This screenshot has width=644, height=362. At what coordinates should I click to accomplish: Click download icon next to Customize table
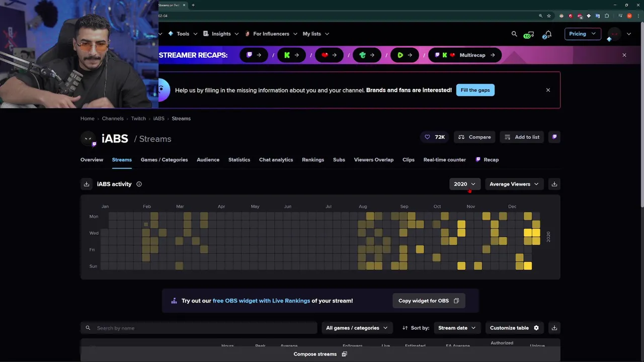point(554,328)
